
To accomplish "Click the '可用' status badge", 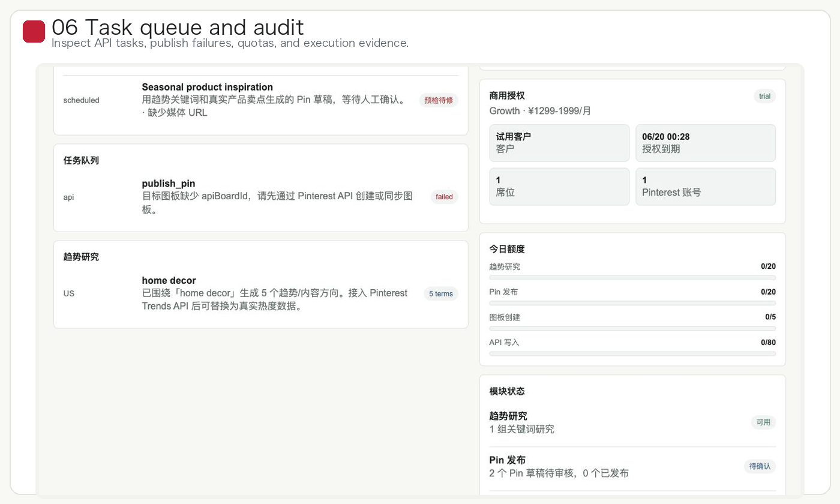I will tap(763, 422).
